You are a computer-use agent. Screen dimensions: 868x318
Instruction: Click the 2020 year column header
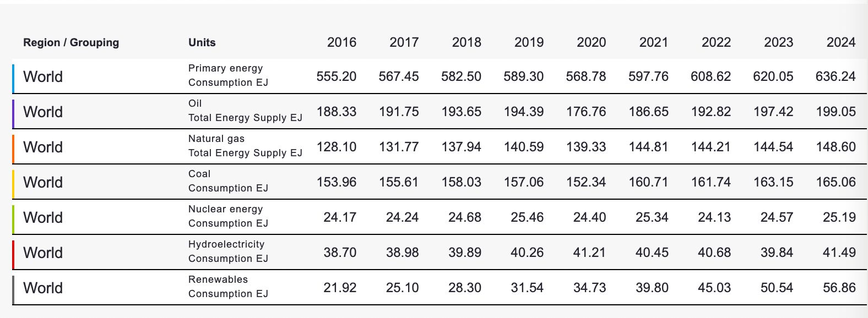(591, 42)
